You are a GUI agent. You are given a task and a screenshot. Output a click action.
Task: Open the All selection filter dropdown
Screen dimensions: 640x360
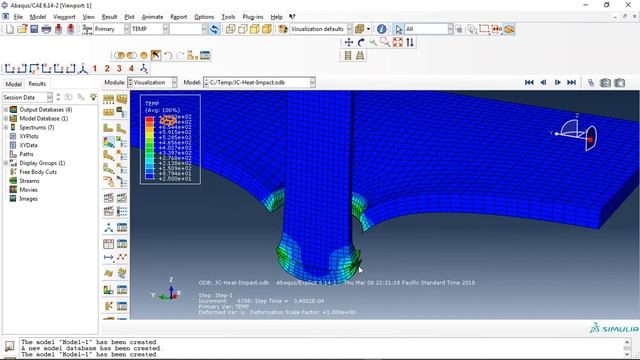450,29
